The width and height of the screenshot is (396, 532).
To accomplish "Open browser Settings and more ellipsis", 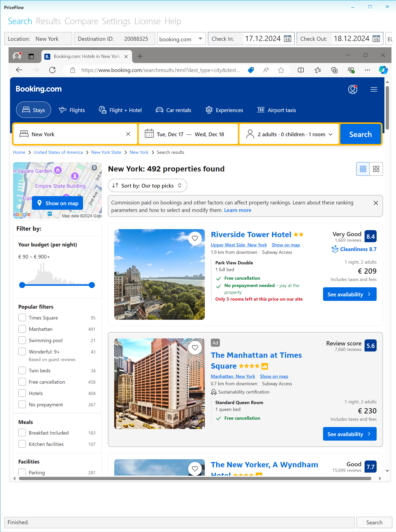I will point(367,70).
